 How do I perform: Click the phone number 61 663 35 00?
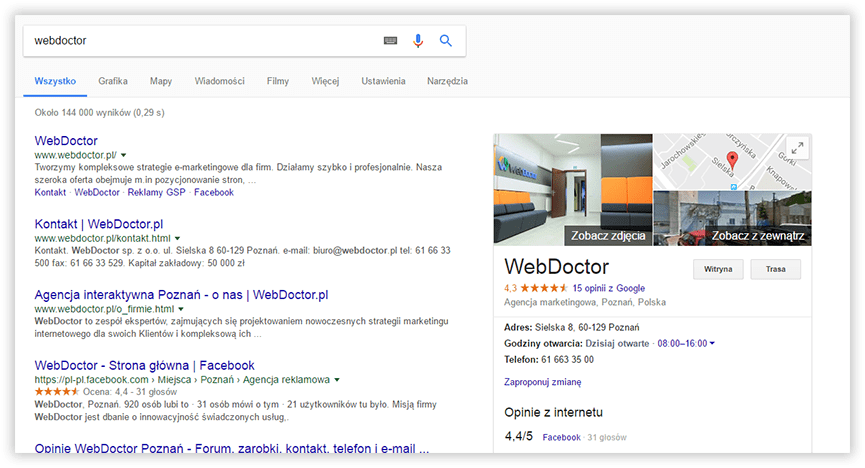point(568,360)
